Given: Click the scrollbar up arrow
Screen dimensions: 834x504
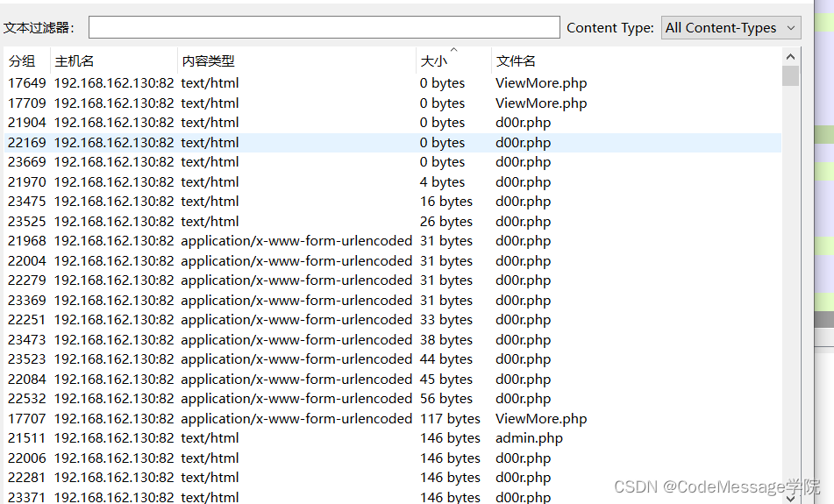Looking at the screenshot, I should click(x=790, y=56).
